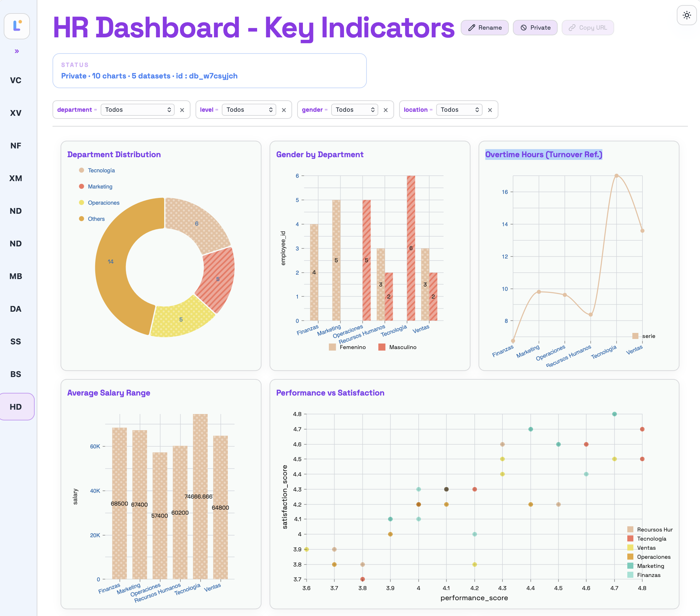Click the Overtime Hours chart title
This screenshot has width=700, height=616.
click(x=544, y=155)
